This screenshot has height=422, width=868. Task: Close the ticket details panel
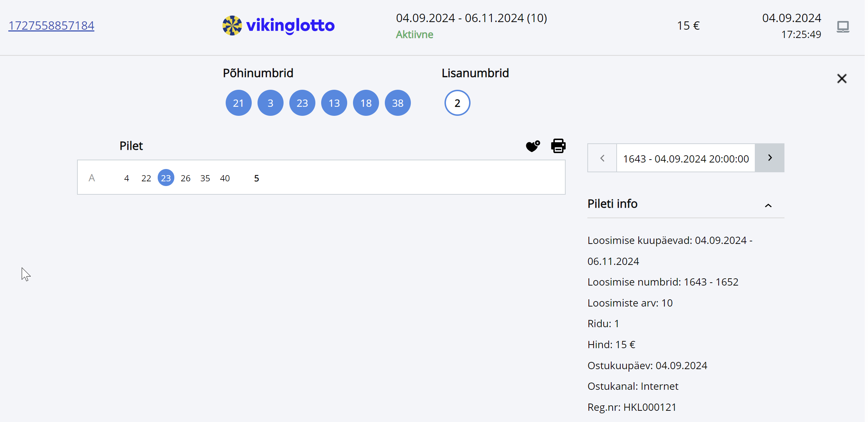pyautogui.click(x=842, y=79)
